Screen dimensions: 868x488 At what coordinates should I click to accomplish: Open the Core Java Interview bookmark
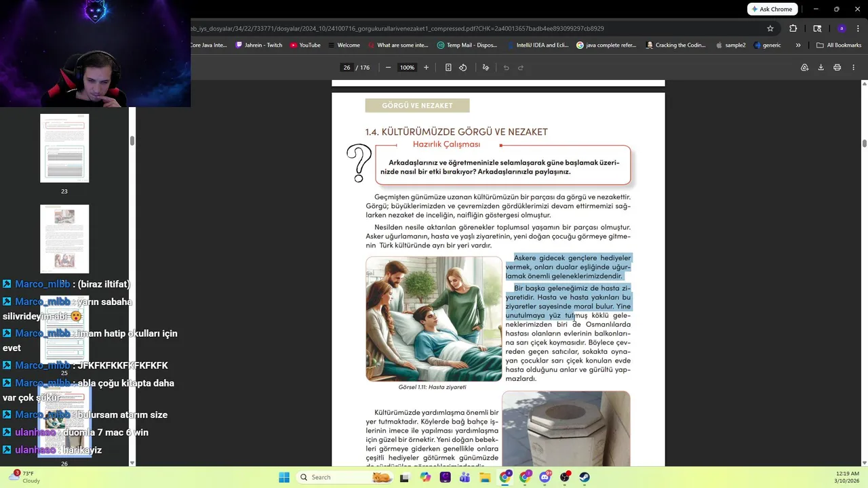pyautogui.click(x=210, y=45)
